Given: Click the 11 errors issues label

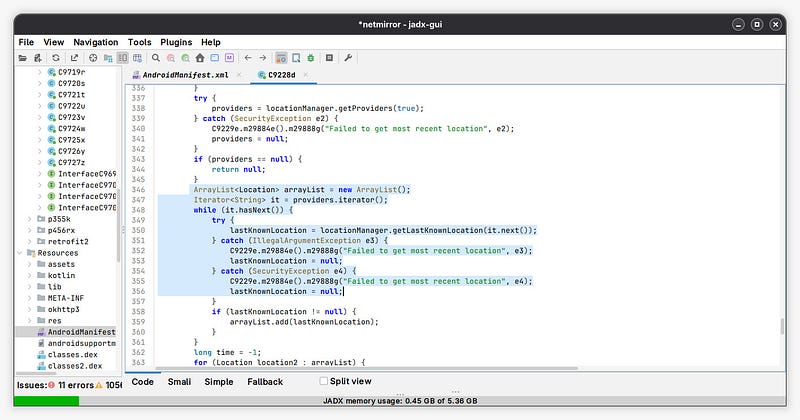Looking at the screenshot, I should click(x=76, y=385).
